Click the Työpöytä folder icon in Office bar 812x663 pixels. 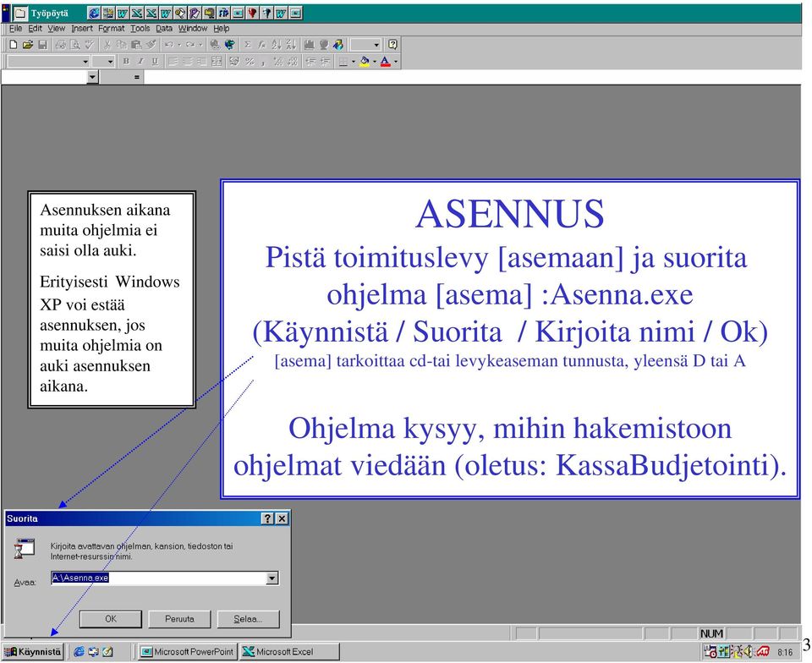coord(20,13)
